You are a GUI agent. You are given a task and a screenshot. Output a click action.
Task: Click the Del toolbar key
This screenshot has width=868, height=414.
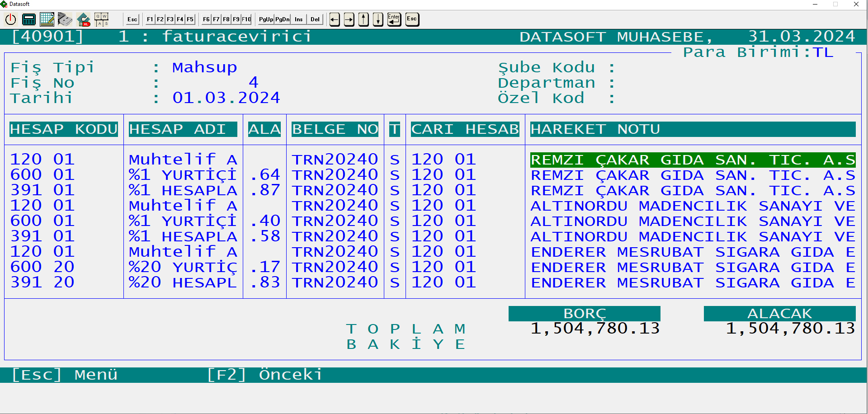315,19
